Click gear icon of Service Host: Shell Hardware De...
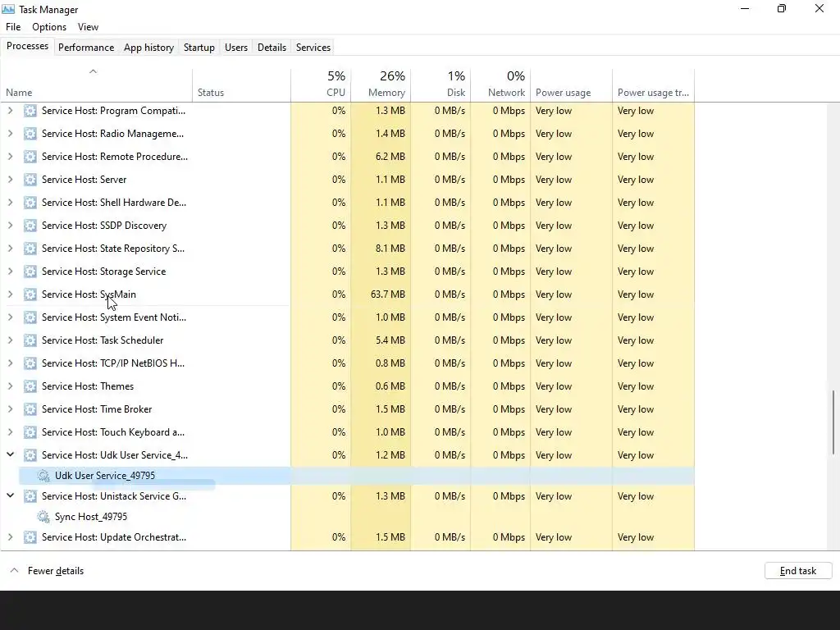Image resolution: width=840 pixels, height=630 pixels. point(30,203)
